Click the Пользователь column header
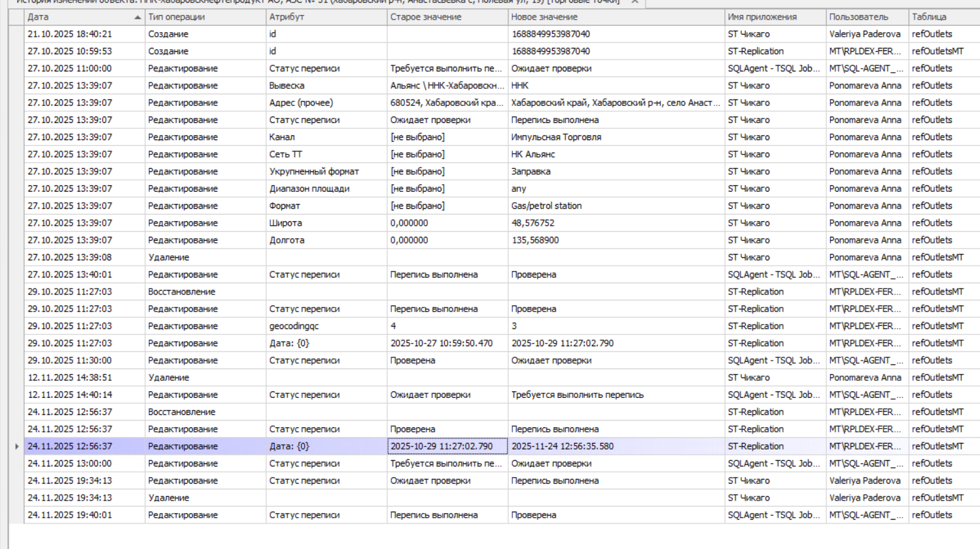980x549 pixels. pyautogui.click(x=867, y=17)
